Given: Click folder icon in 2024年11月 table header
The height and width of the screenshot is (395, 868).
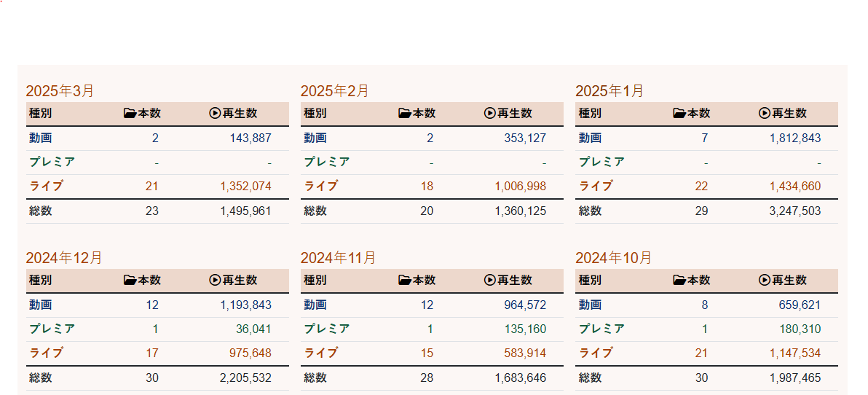Looking at the screenshot, I should (405, 281).
